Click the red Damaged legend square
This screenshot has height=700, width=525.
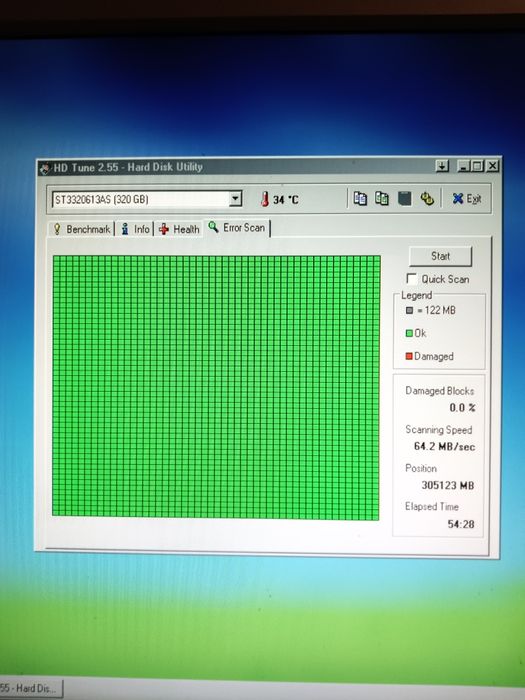click(x=408, y=356)
